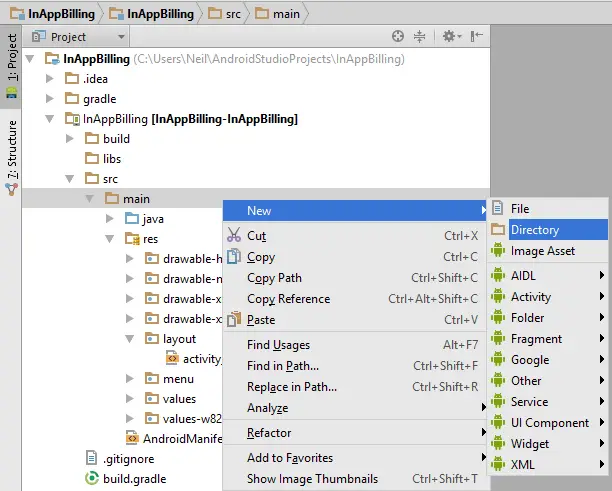
Task: Expand the java folder
Action: pyautogui.click(x=110, y=219)
